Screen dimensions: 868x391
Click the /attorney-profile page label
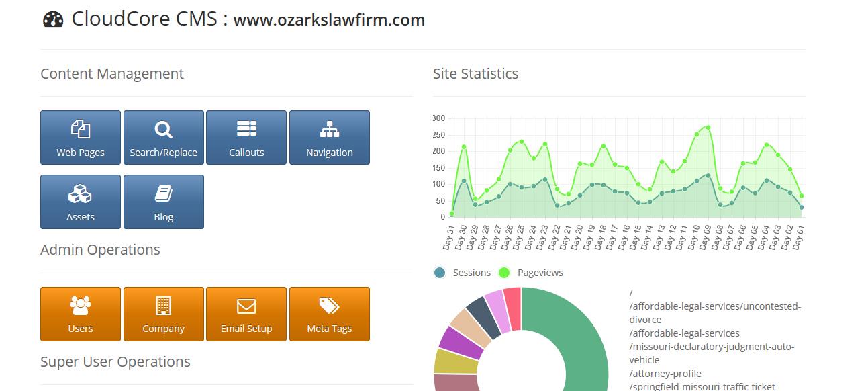point(665,374)
